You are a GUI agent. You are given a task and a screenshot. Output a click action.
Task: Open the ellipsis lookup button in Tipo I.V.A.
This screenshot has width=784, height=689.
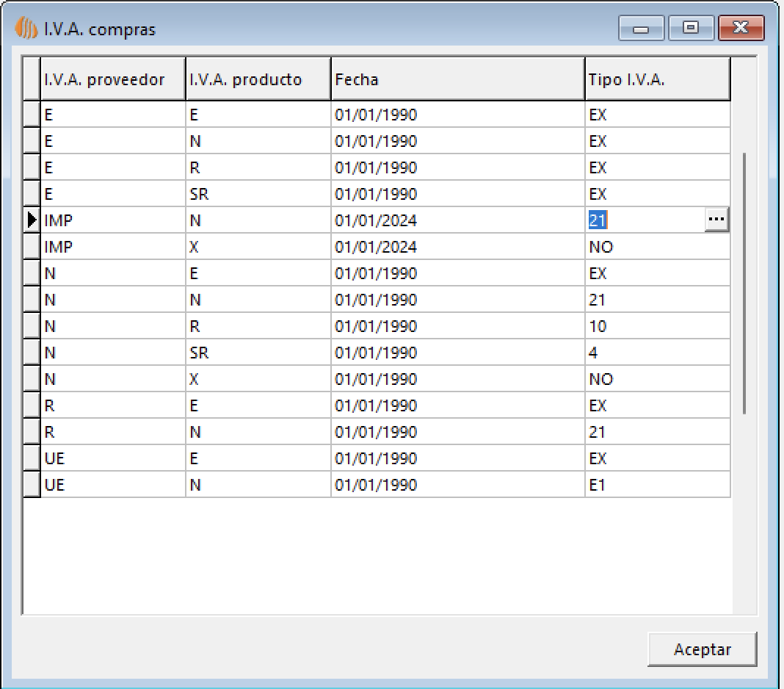tap(716, 220)
